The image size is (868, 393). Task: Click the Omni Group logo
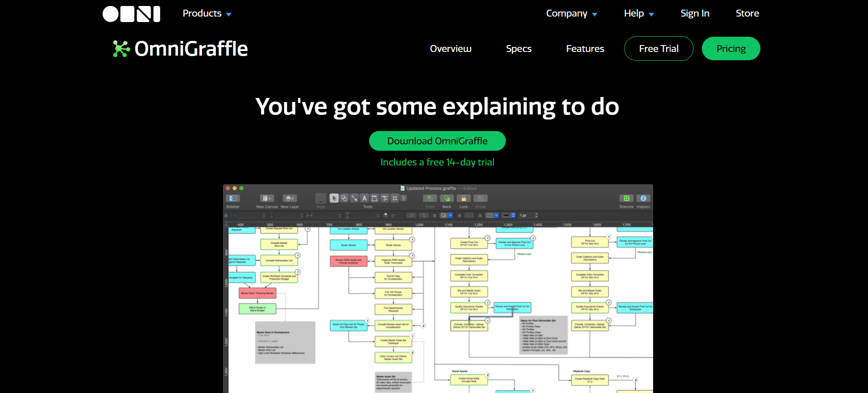tap(131, 14)
